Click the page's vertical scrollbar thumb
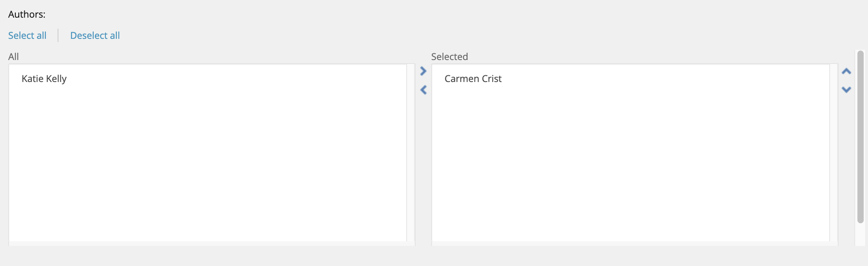Viewport: 868px width, 266px height. [x=861, y=137]
